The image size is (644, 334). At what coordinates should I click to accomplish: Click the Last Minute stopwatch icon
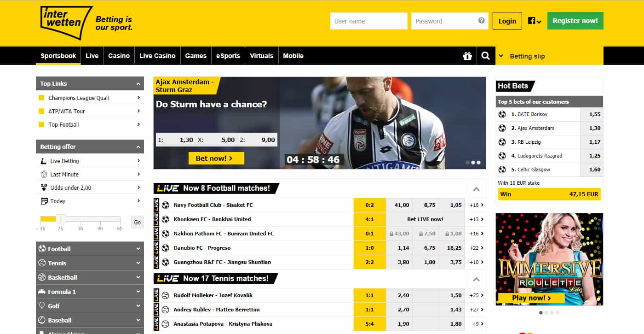(44, 174)
